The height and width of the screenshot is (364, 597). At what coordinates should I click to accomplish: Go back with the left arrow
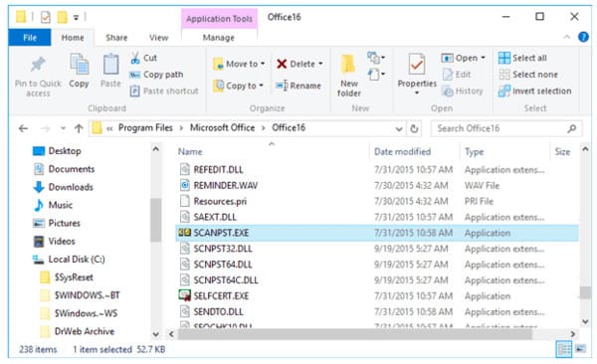(23, 128)
